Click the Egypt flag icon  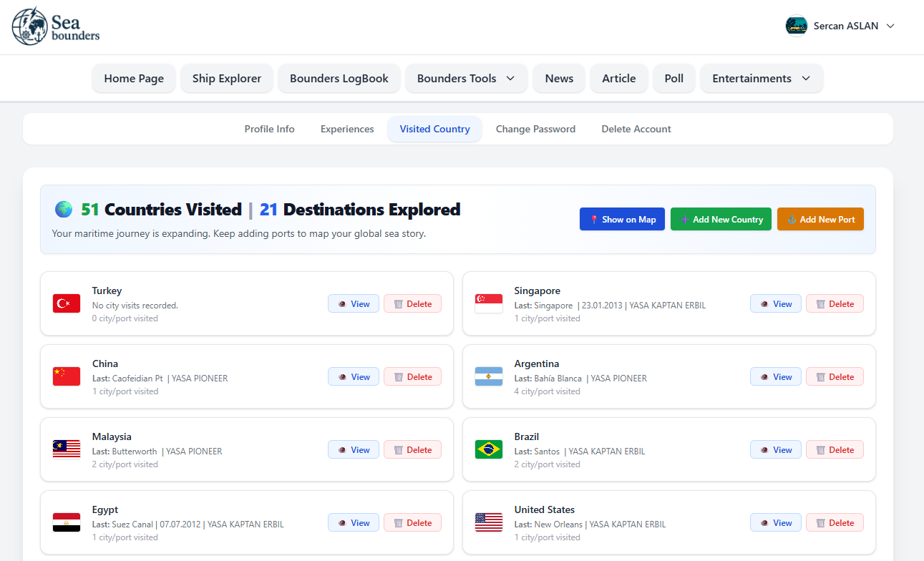pyautogui.click(x=67, y=522)
